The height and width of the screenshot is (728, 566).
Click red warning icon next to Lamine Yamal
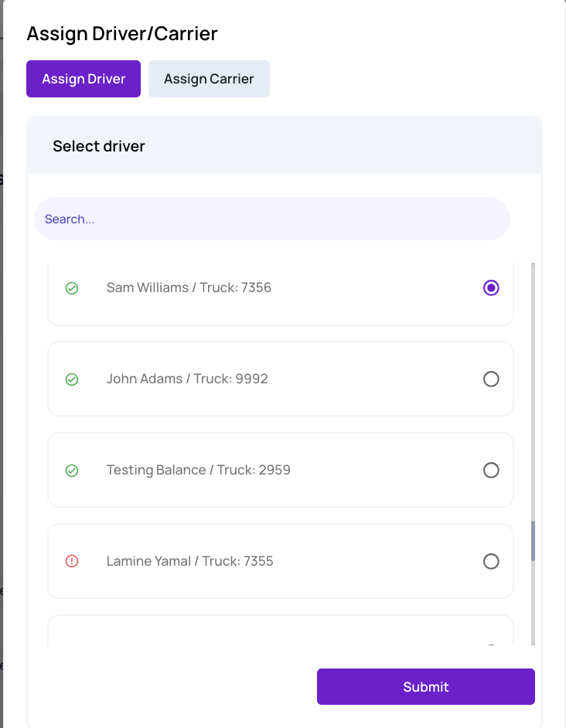point(72,561)
